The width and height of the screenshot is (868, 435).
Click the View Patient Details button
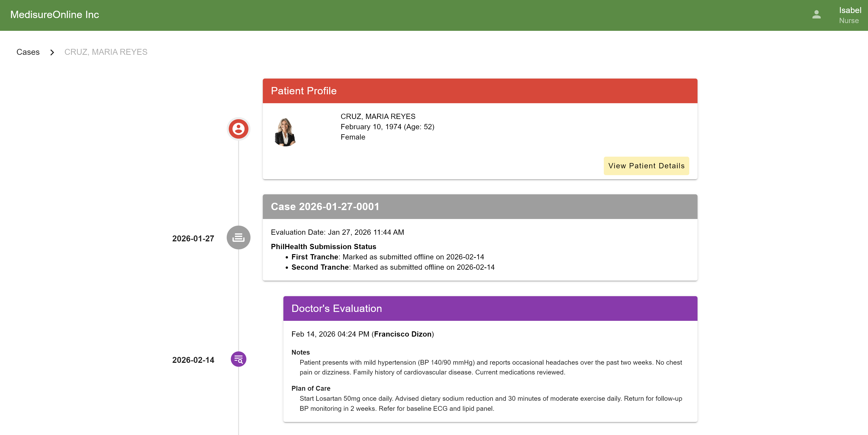point(646,166)
